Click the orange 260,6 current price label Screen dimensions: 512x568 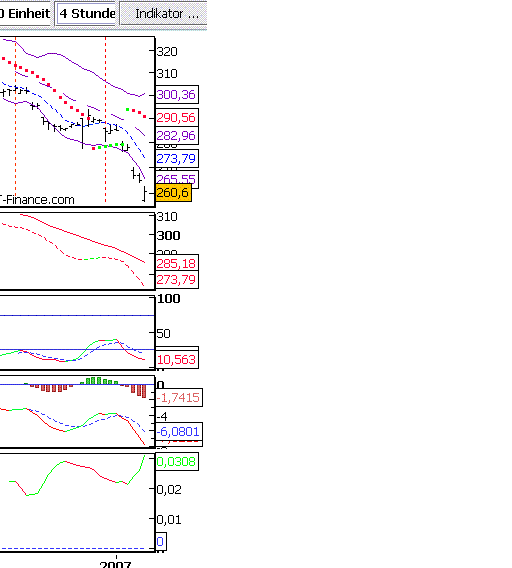pyautogui.click(x=173, y=192)
